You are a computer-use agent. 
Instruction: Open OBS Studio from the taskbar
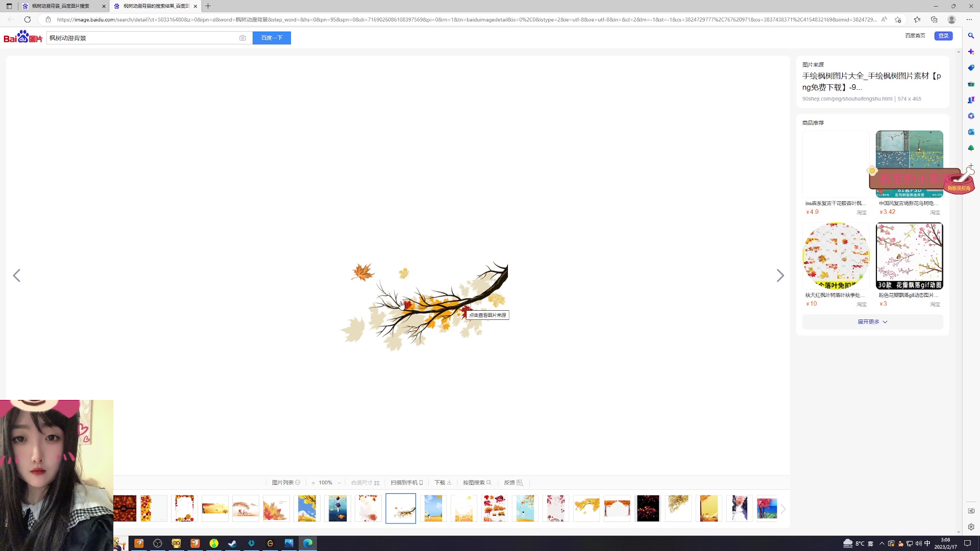(157, 543)
